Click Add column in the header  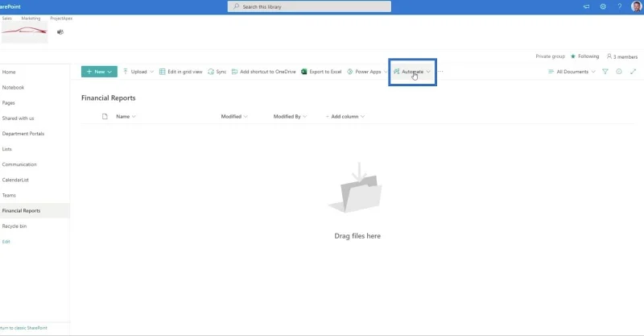pos(345,116)
